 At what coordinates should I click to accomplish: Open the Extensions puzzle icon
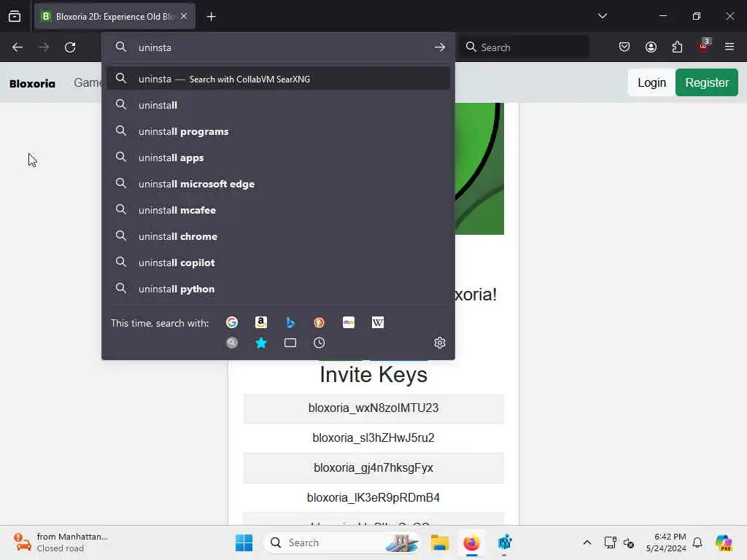click(677, 47)
